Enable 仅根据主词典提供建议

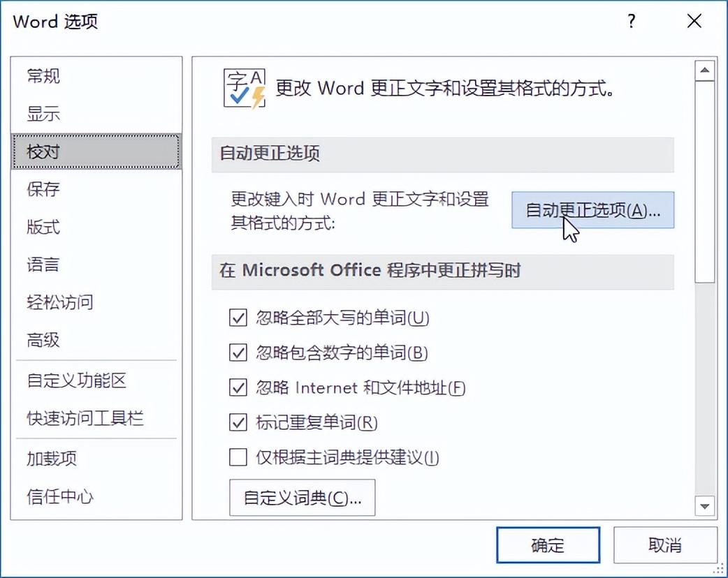(238, 458)
